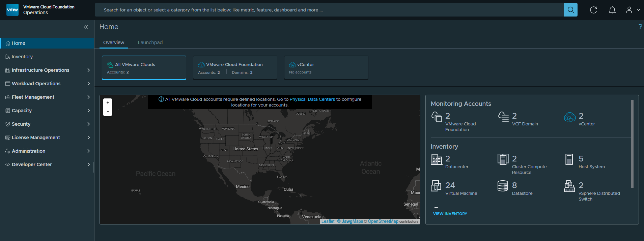Click the sidebar resize handle
This screenshot has height=241, width=644.
tap(94, 167)
